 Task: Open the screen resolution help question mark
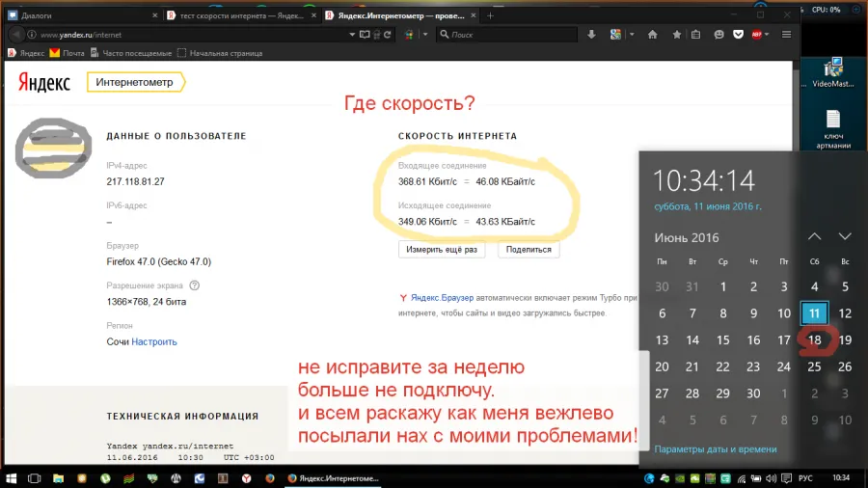coord(194,285)
